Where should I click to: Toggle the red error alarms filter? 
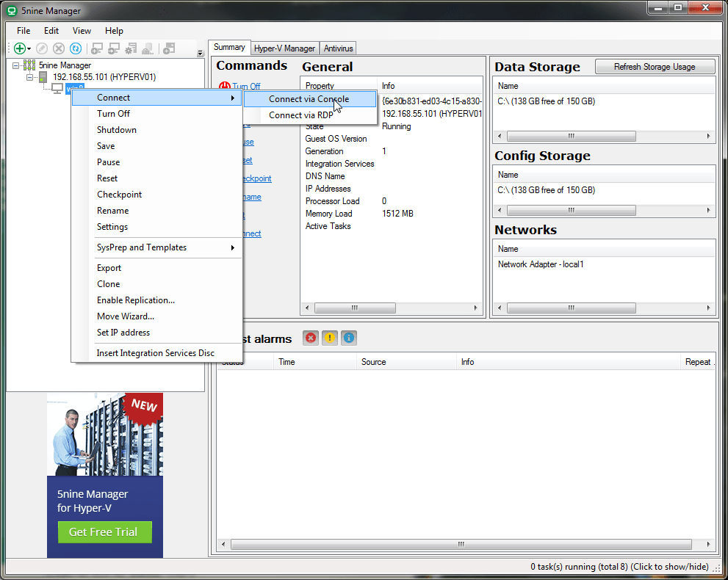pyautogui.click(x=311, y=338)
